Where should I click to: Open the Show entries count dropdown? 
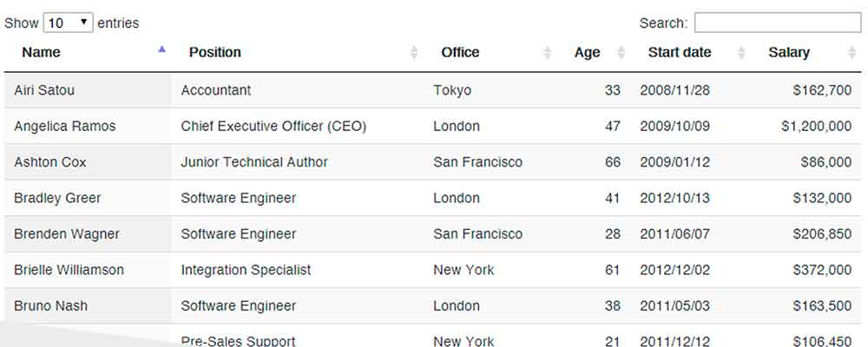pos(68,23)
